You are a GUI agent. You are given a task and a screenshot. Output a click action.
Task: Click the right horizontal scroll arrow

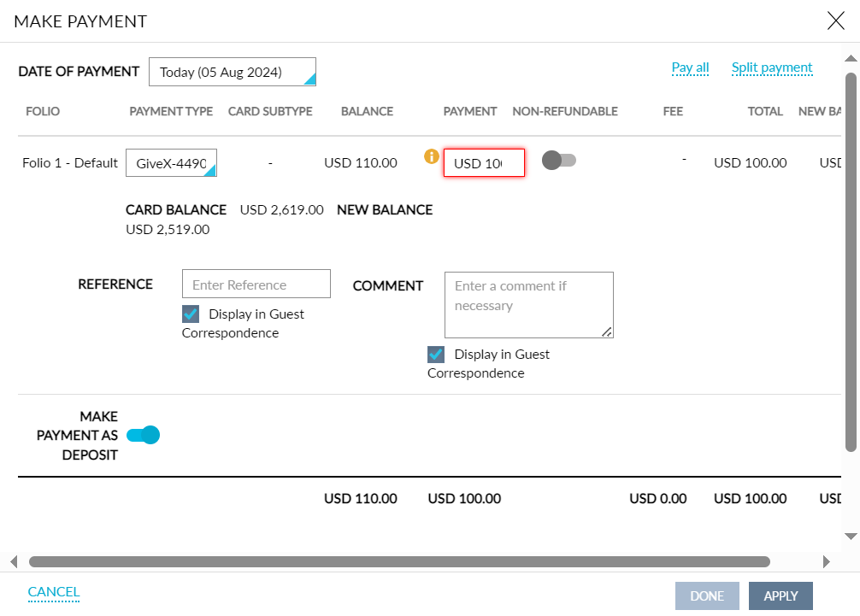pyautogui.click(x=826, y=561)
